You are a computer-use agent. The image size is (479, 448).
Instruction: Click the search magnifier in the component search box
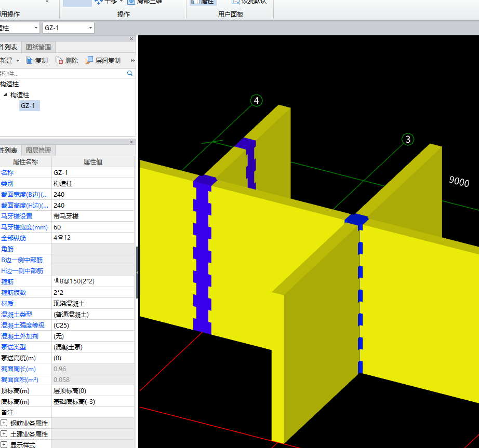pyautogui.click(x=130, y=73)
